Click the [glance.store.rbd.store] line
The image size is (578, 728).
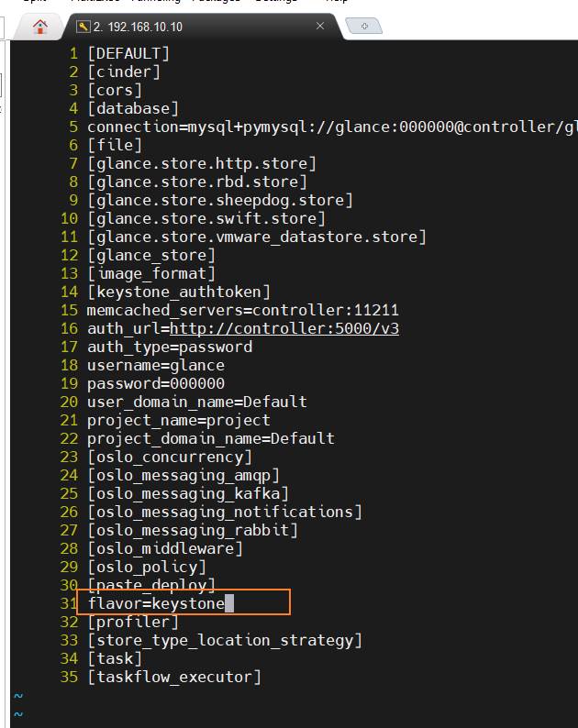click(197, 182)
